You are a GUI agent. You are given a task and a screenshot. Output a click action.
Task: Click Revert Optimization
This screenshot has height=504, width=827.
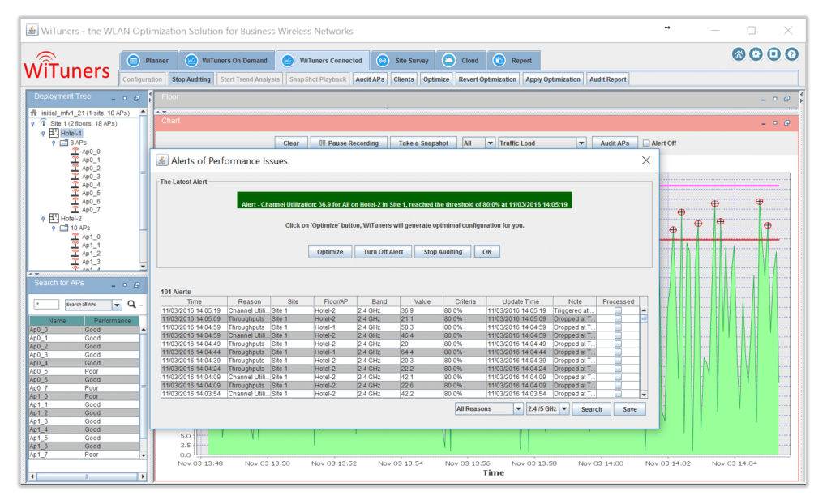(487, 79)
